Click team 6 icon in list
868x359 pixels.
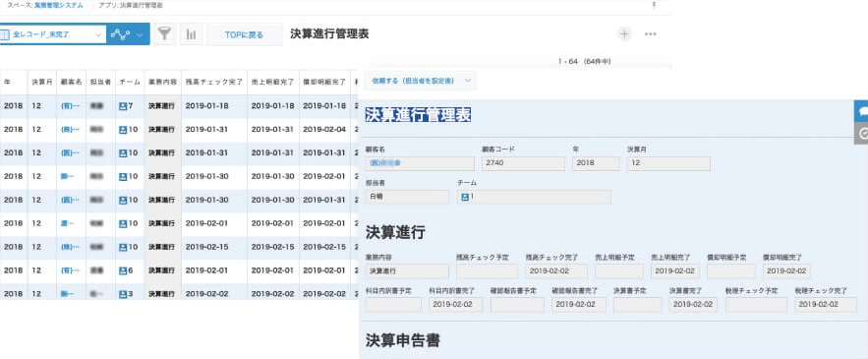point(123,270)
